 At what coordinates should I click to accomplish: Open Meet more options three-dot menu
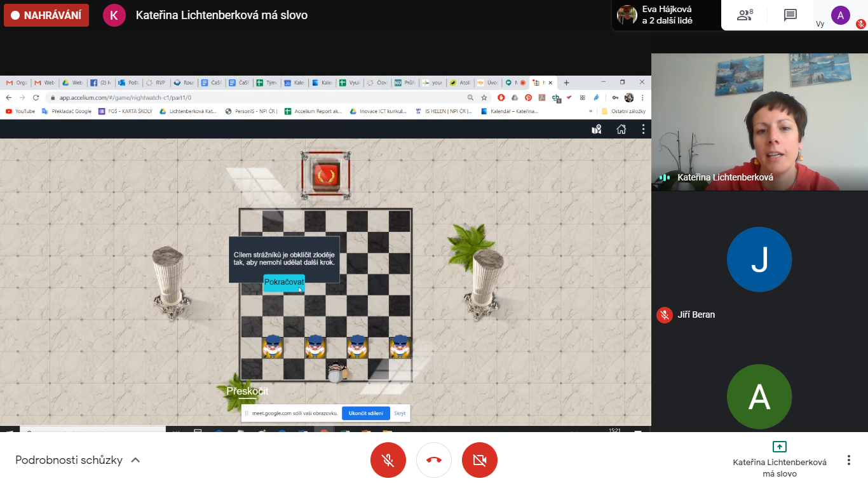848,460
